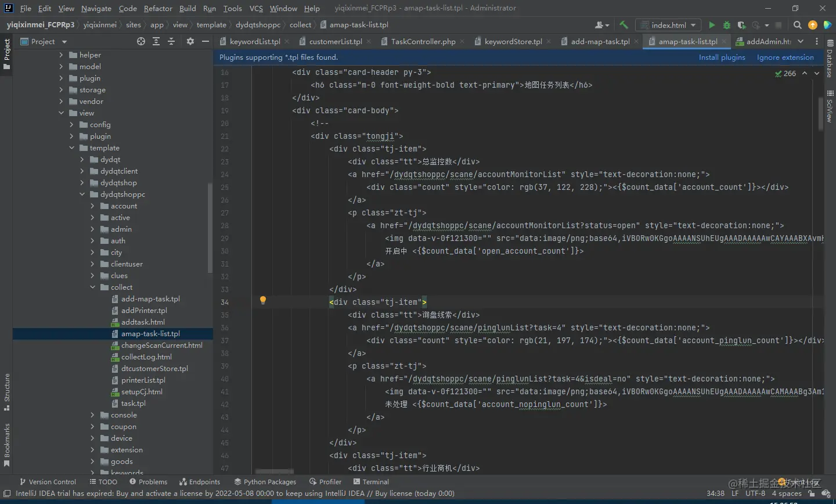Open the Project view mode dropdown
Viewport: 836px width, 504px height.
64,41
